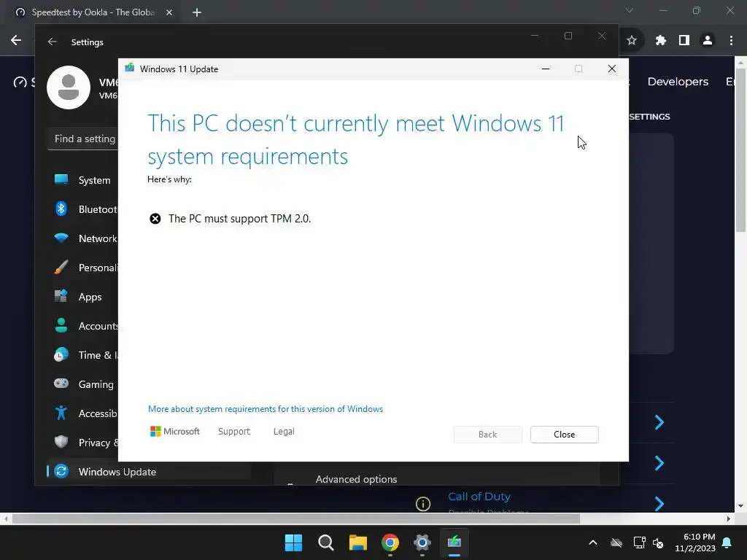This screenshot has width=747, height=560.
Task: Click info icon beside Call of Duty
Action: 423,504
